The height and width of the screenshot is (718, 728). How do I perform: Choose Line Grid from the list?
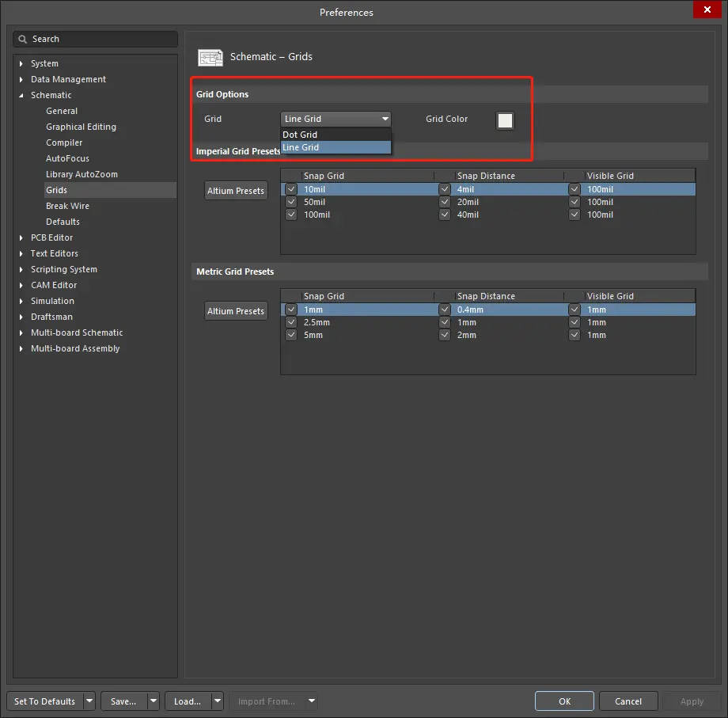pyautogui.click(x=336, y=147)
